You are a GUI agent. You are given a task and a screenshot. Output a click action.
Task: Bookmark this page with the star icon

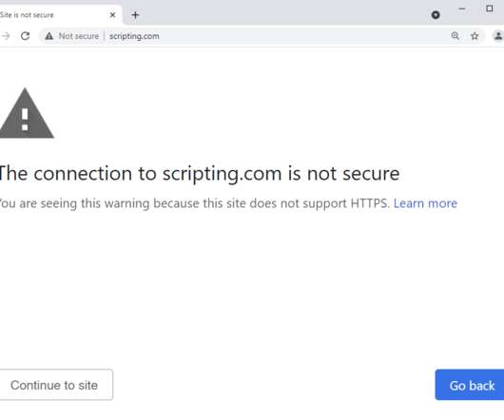tap(475, 36)
